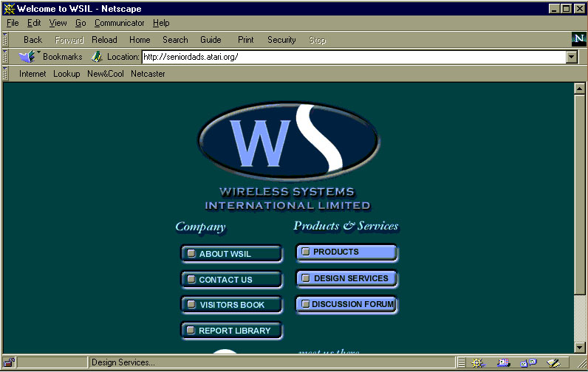Click the page proxy icon beside Location
Image resolution: width=588 pixels, height=372 pixels.
click(97, 57)
